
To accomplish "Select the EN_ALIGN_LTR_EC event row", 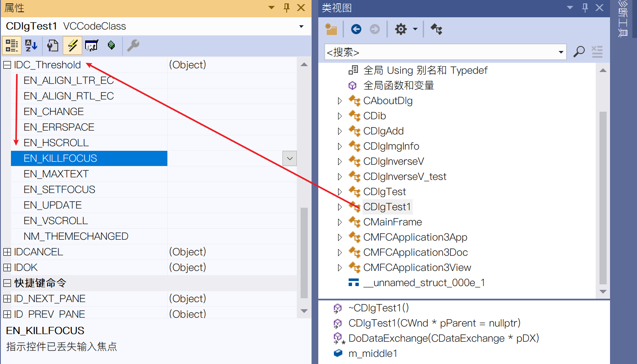I will [154, 80].
